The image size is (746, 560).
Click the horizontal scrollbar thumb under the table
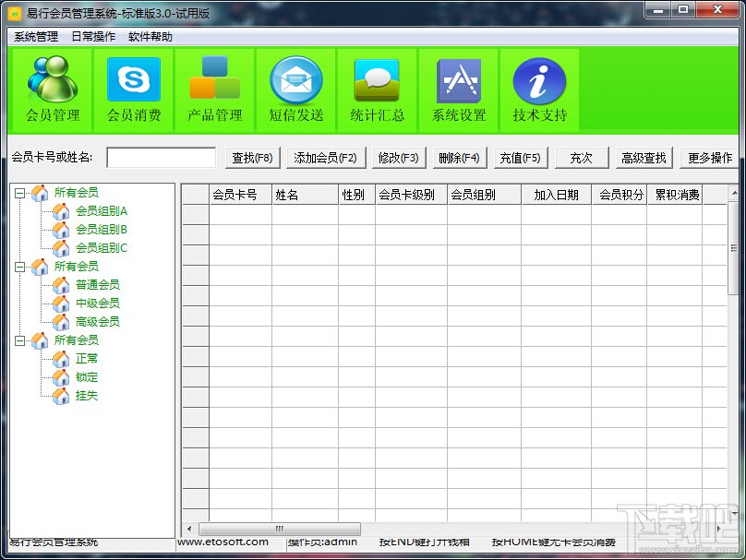279,529
